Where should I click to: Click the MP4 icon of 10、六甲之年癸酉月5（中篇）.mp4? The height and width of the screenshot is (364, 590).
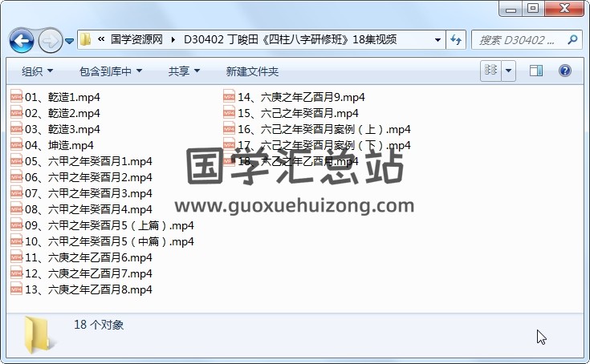click(17, 241)
